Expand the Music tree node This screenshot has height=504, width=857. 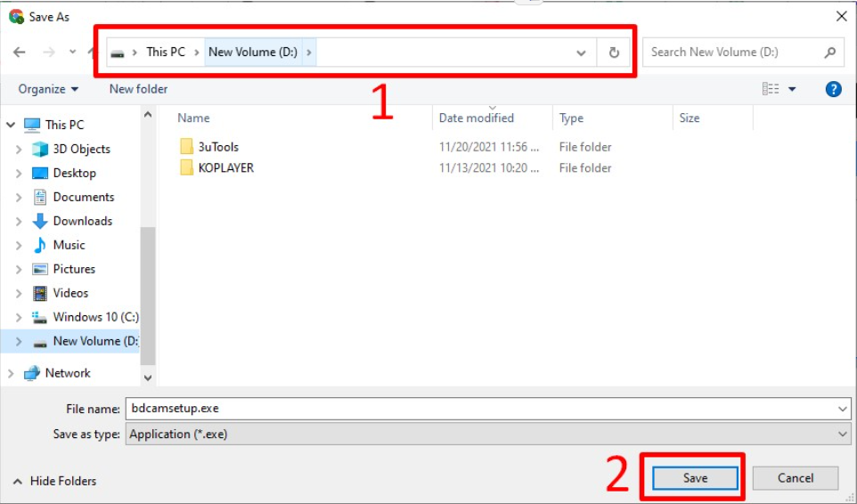click(19, 245)
